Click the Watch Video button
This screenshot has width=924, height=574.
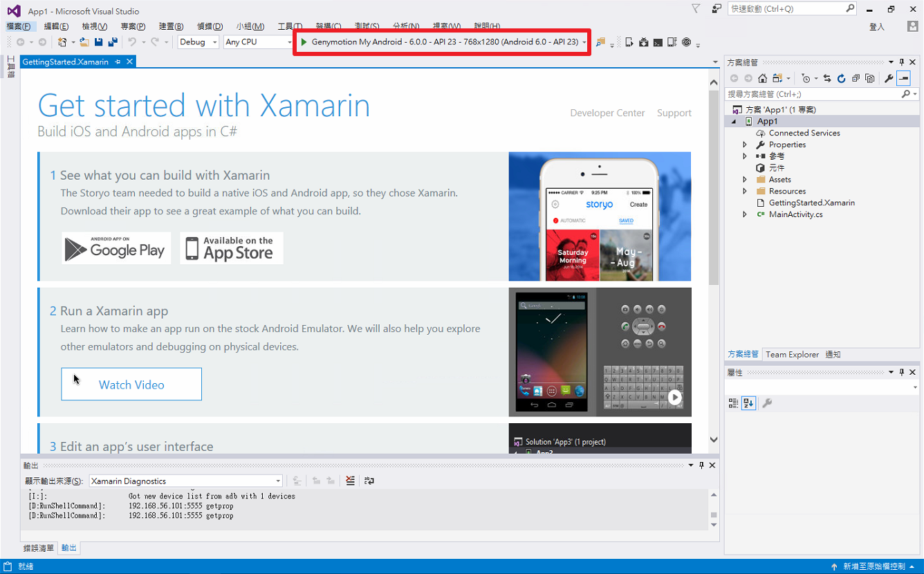point(131,385)
